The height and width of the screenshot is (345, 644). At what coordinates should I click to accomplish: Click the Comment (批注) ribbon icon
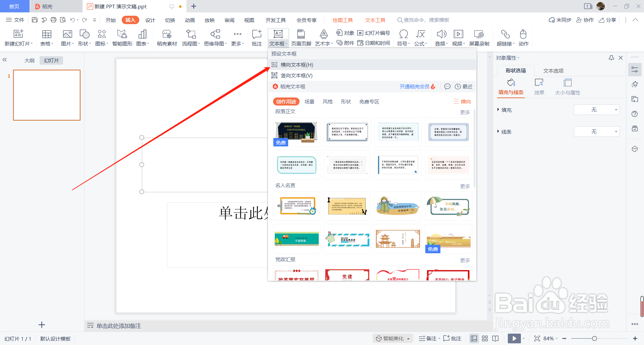coord(257,38)
